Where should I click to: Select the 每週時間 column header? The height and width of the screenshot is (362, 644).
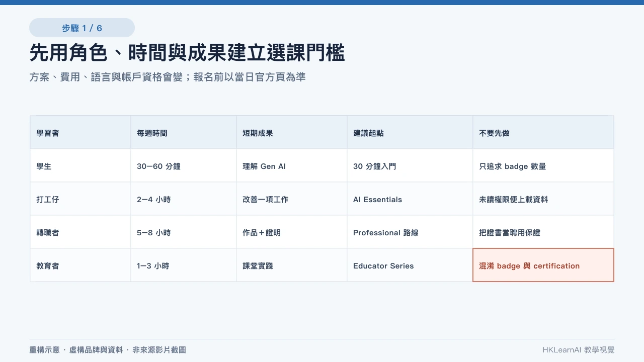[184, 133]
